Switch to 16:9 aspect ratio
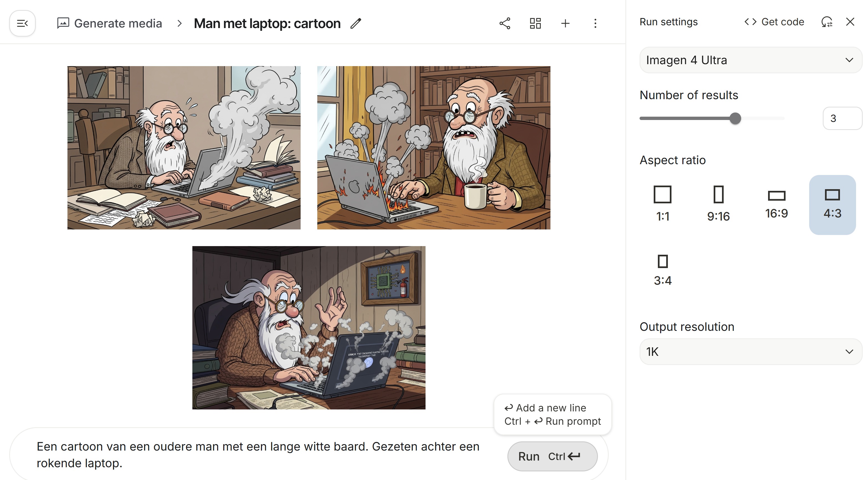The image size is (868, 480). click(776, 204)
